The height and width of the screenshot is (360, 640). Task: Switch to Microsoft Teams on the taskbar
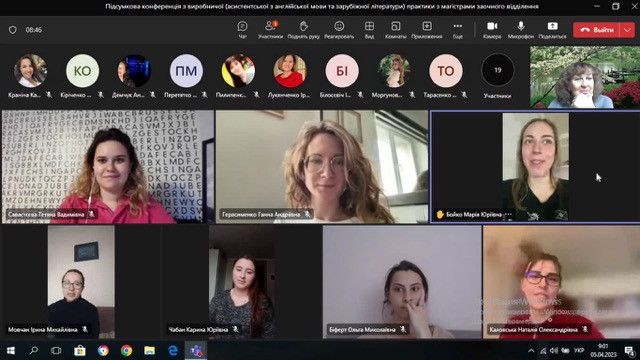click(x=196, y=351)
